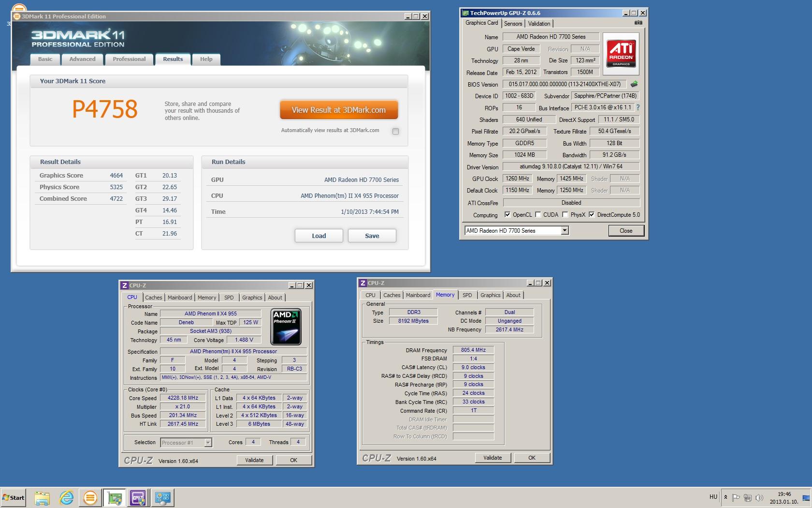Click the taskbar clock showing 19:46
This screenshot has width=812, height=508.
tap(784, 497)
